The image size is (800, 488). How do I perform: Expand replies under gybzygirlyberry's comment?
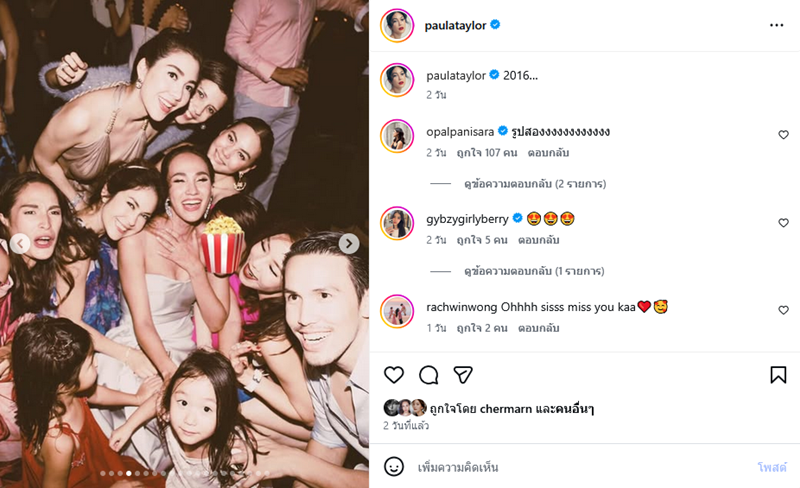[x=534, y=271]
